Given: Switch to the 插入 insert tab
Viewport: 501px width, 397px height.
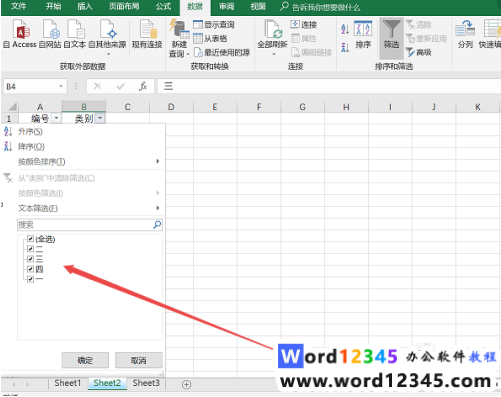Looking at the screenshot, I should tap(85, 6).
